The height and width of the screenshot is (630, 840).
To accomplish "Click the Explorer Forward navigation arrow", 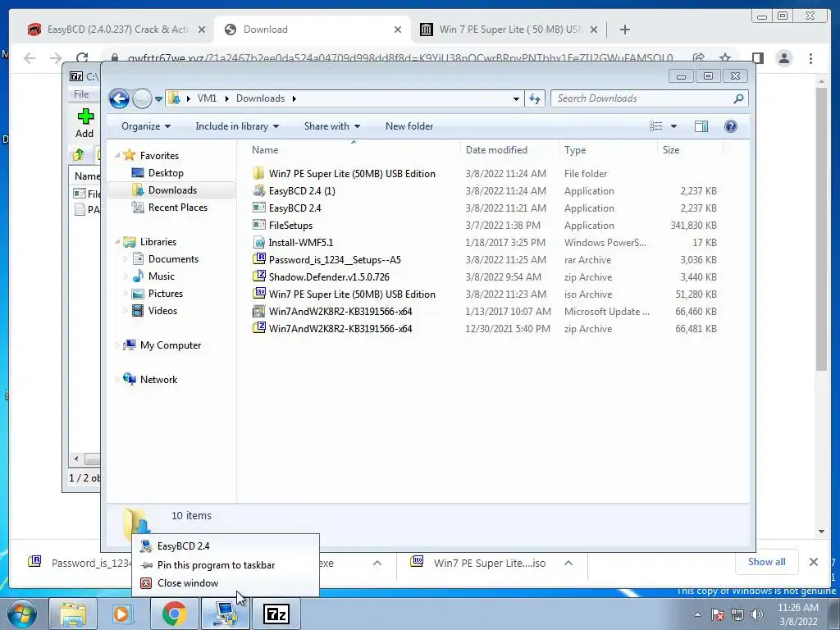I will [142, 98].
